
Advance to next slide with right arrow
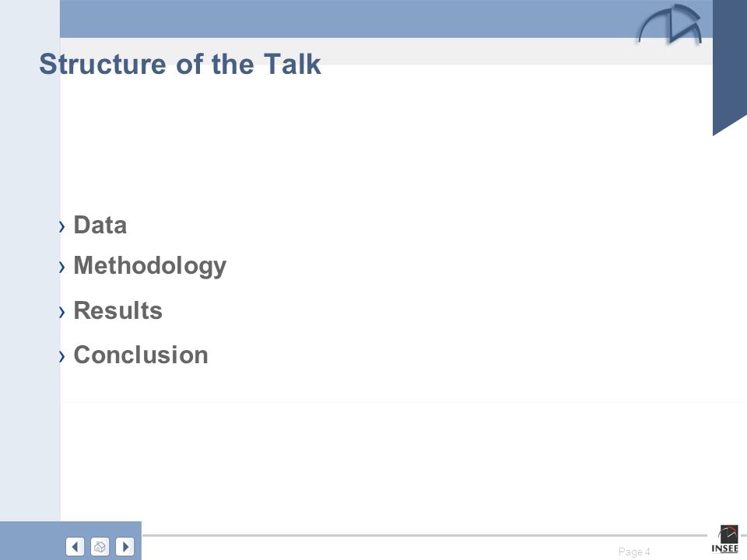[124, 546]
